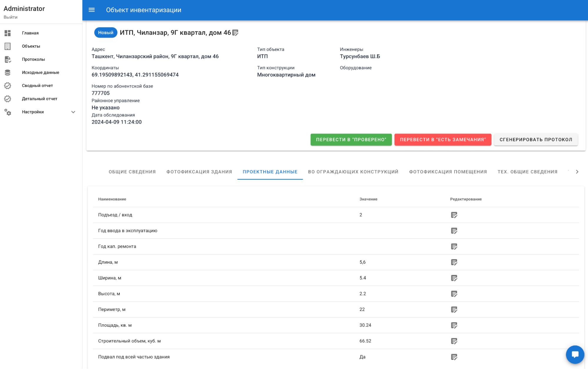Image resolution: width=588 pixels, height=369 pixels.
Task: Edit the 'Подвал под всей частью здания' row
Action: (x=454, y=357)
